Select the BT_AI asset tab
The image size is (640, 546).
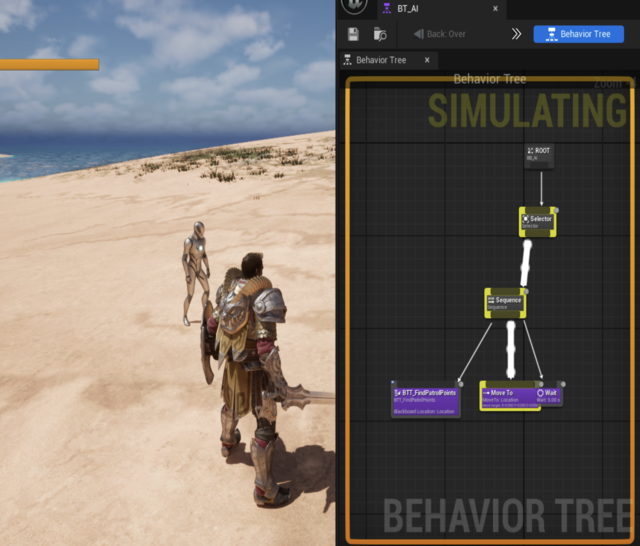click(x=442, y=9)
